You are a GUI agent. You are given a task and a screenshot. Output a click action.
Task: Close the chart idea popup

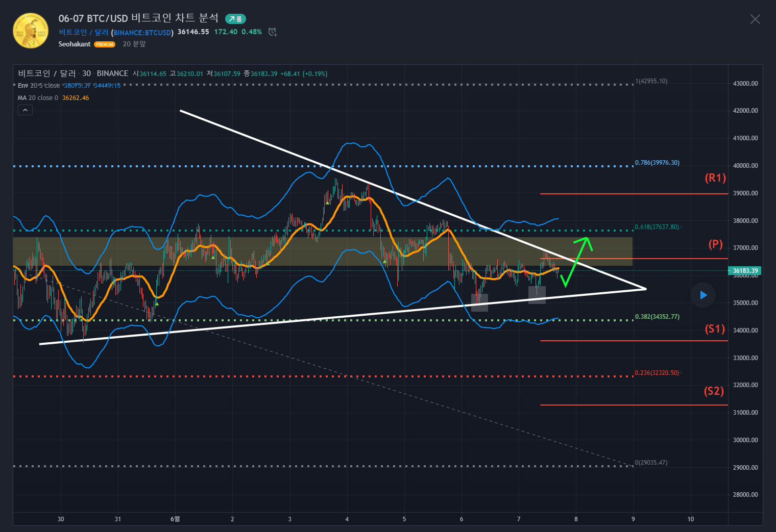pos(755,19)
